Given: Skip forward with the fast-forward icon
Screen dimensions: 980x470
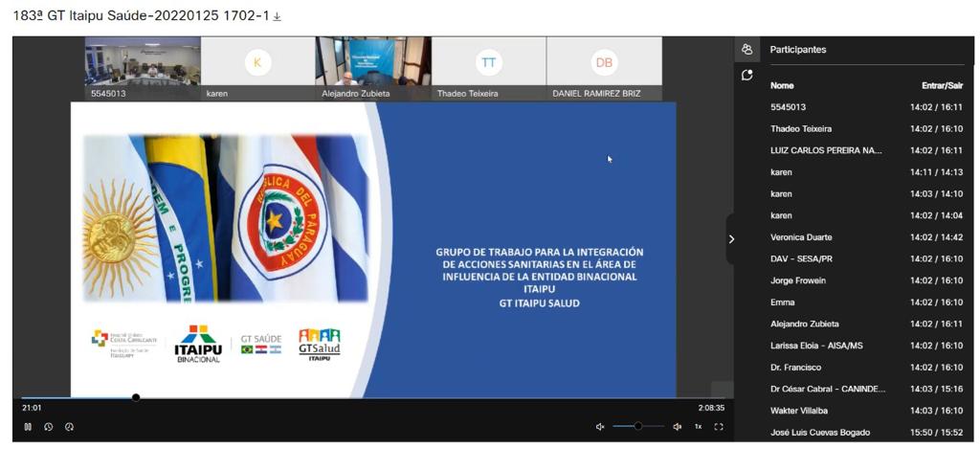Looking at the screenshot, I should click(x=69, y=427).
